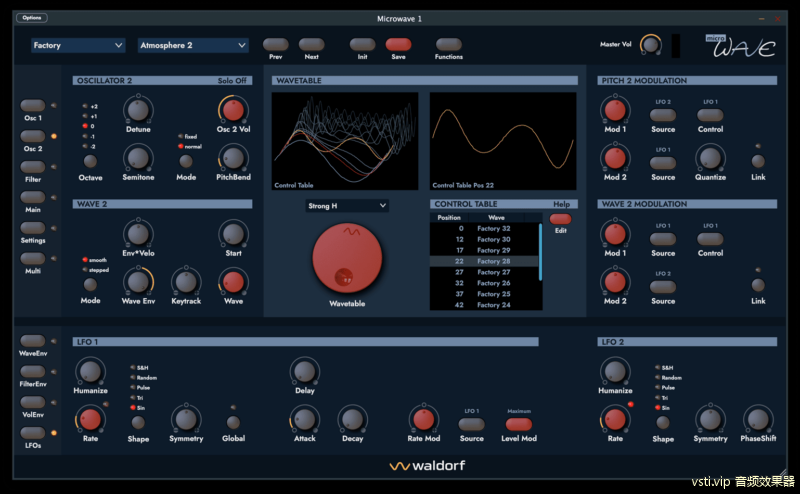The image size is (800, 494).
Task: Toggle the Pitch 2 Modulation Link switch
Action: click(758, 161)
